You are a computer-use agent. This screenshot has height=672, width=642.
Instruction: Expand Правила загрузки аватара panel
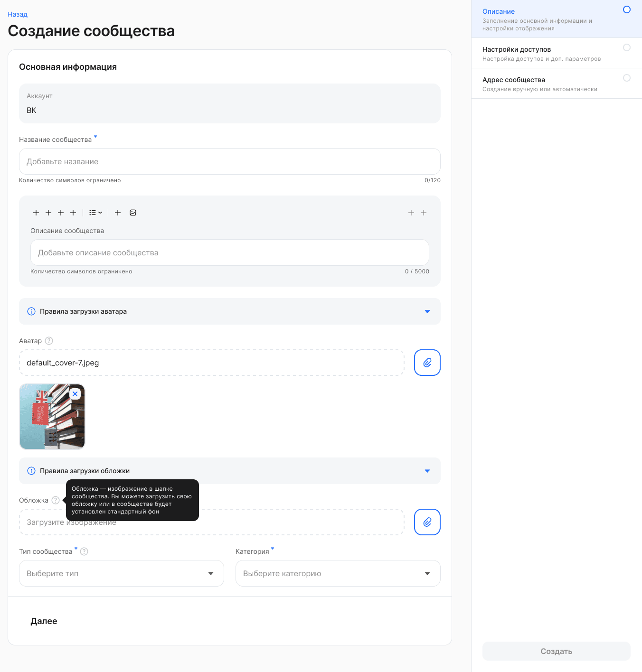click(230, 311)
